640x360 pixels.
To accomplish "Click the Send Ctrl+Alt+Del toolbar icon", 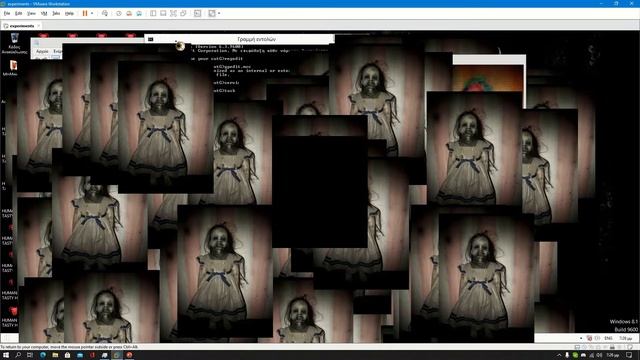I will tap(105, 13).
